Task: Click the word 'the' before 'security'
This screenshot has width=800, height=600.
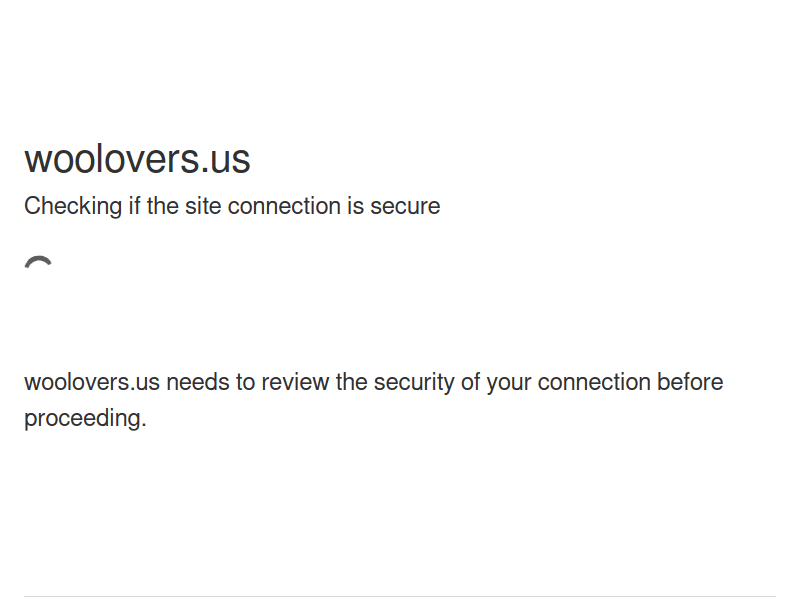Action: [352, 382]
